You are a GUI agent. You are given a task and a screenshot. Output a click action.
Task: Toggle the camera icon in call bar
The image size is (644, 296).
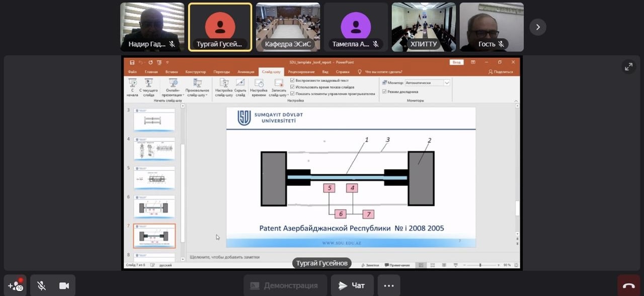pyautogui.click(x=64, y=285)
